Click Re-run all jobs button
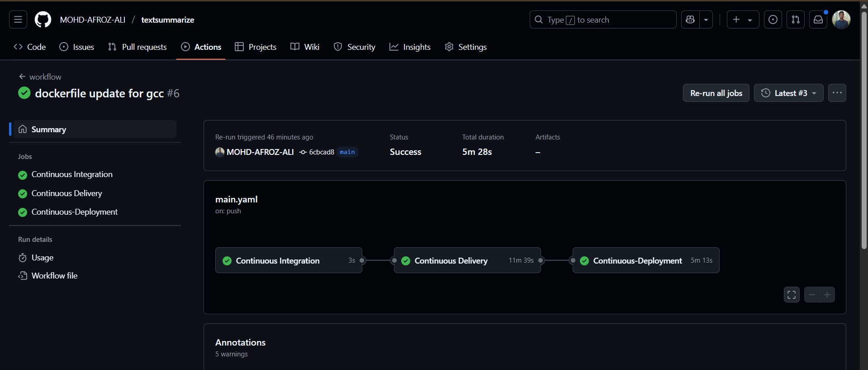 (x=716, y=93)
